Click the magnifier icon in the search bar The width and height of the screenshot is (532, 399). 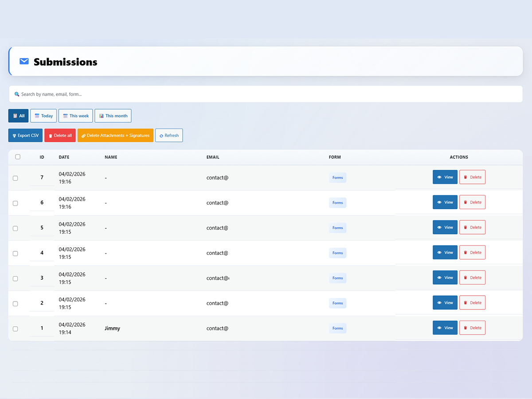(x=17, y=94)
